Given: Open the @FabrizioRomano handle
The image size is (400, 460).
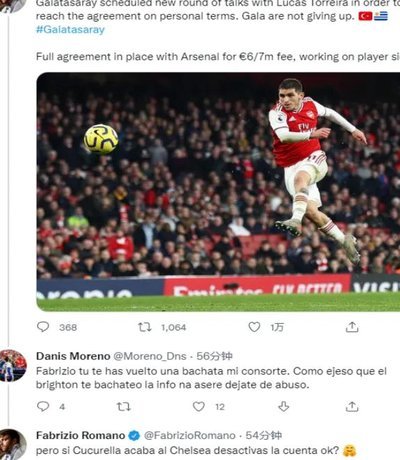Looking at the screenshot, I should tap(190, 435).
